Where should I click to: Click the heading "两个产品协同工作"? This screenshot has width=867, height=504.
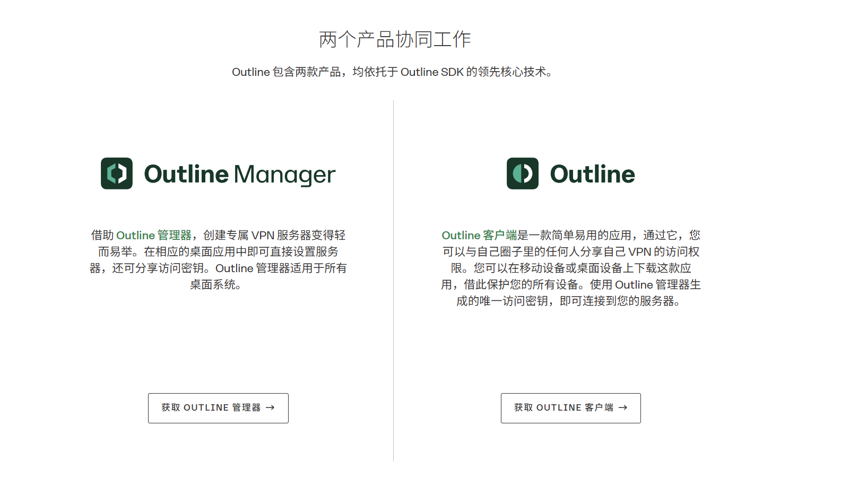point(395,39)
